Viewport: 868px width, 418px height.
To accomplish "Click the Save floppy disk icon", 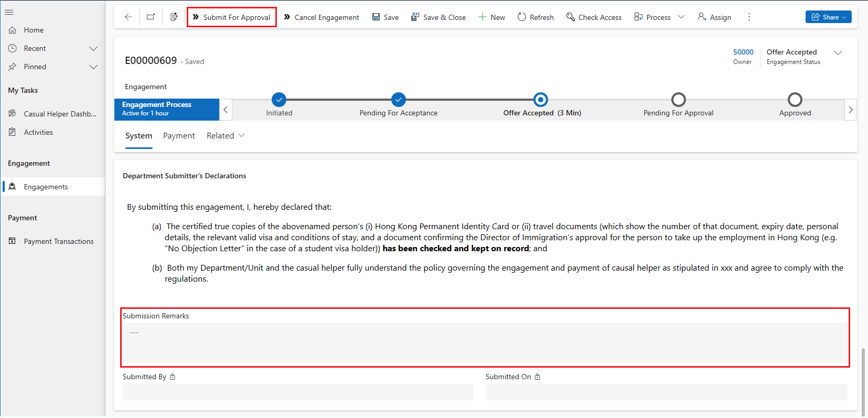I will click(376, 17).
